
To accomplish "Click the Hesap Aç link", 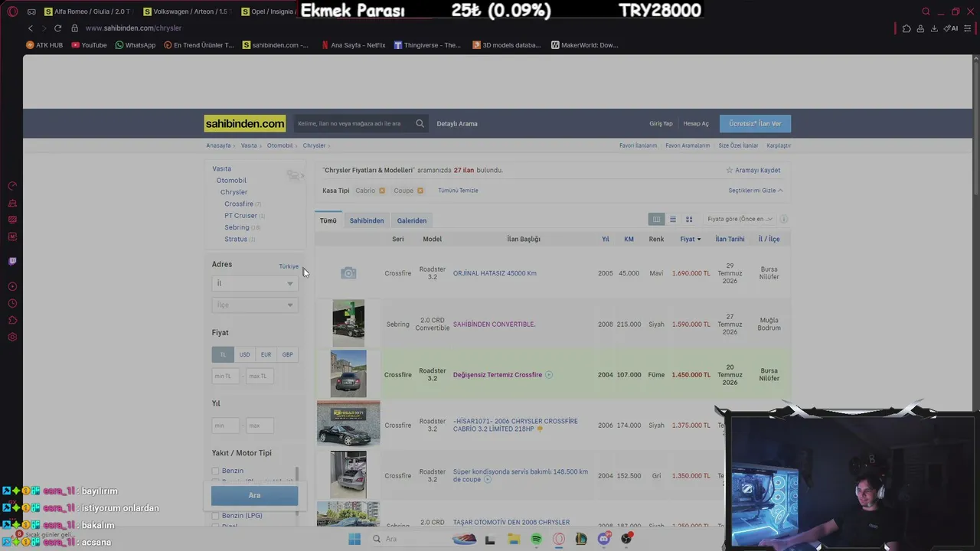I will coord(696,123).
